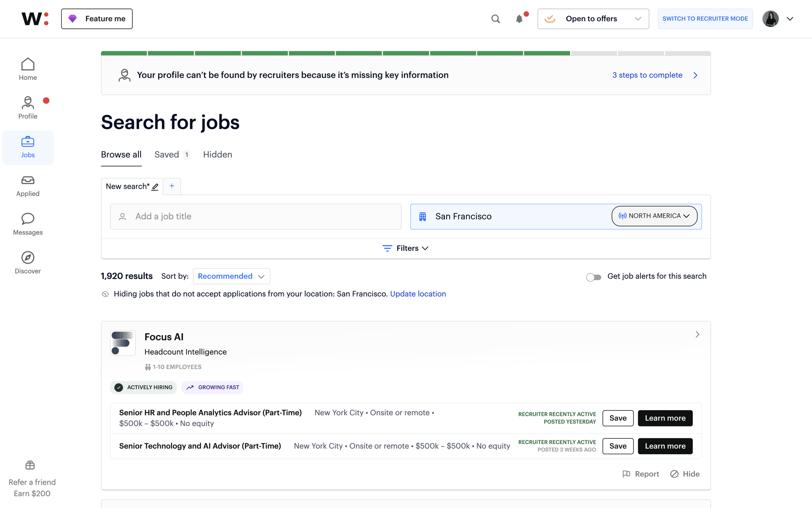
Task: Open Profile from sidebar
Action: (x=28, y=108)
